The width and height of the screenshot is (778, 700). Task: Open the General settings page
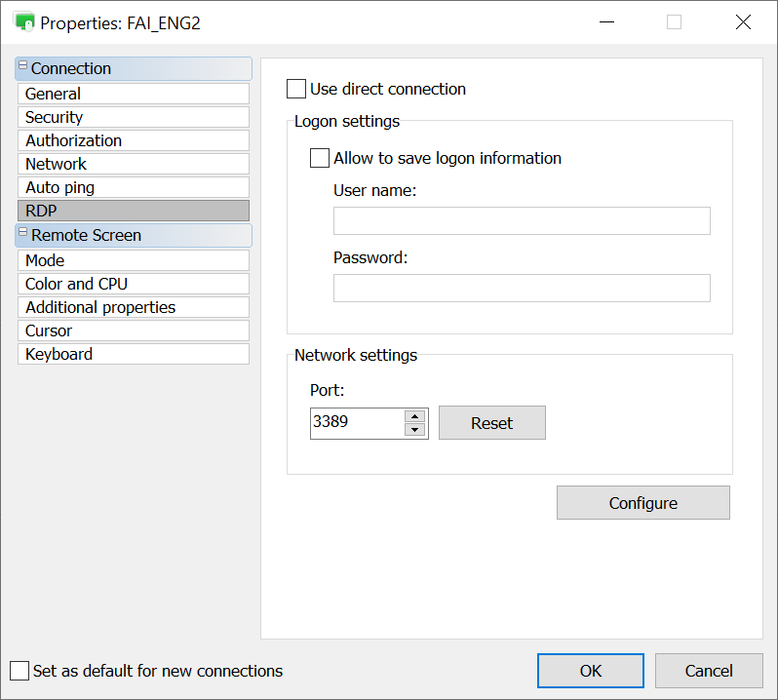(x=133, y=94)
